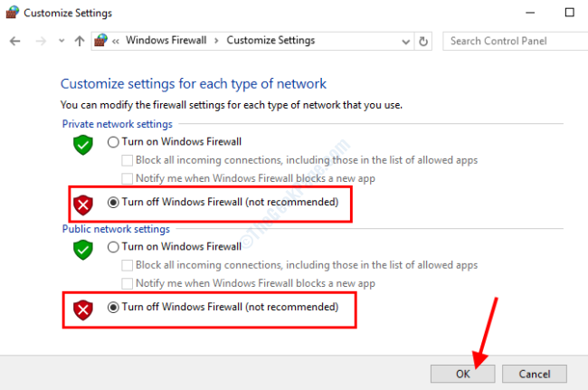588x390 pixels.
Task: Check Notify me option under Public network
Action: pos(128,283)
